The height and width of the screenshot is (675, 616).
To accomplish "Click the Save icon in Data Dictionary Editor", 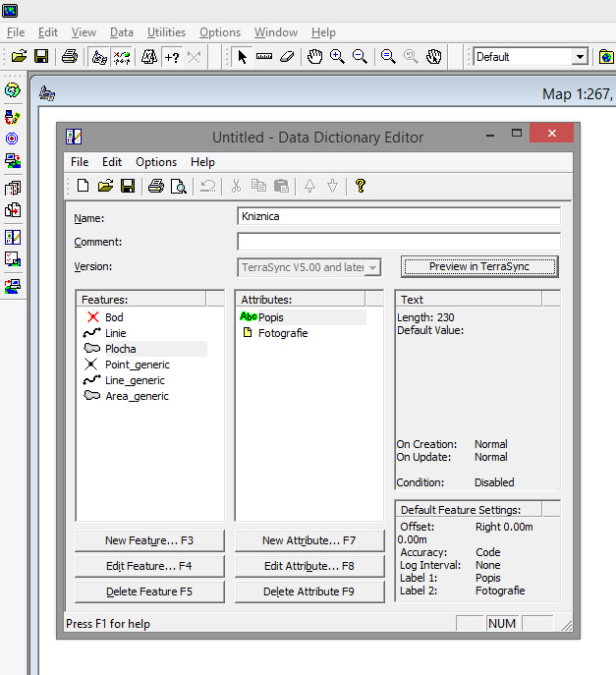I will click(128, 186).
